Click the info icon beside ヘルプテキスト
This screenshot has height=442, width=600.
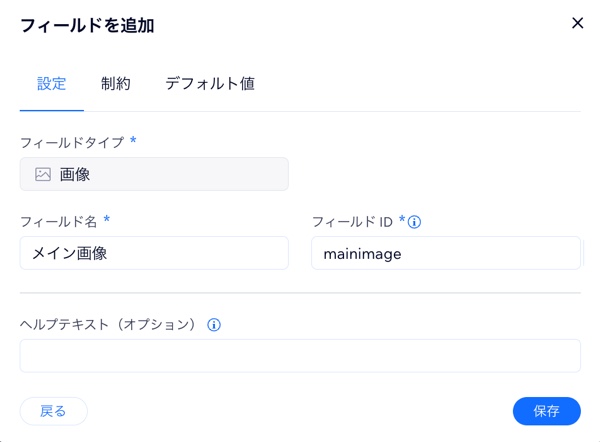point(214,325)
